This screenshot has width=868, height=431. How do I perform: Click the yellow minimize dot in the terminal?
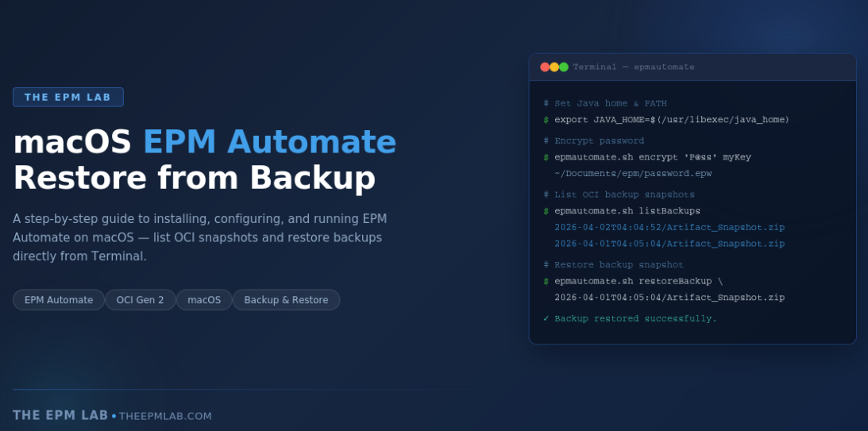coord(554,67)
